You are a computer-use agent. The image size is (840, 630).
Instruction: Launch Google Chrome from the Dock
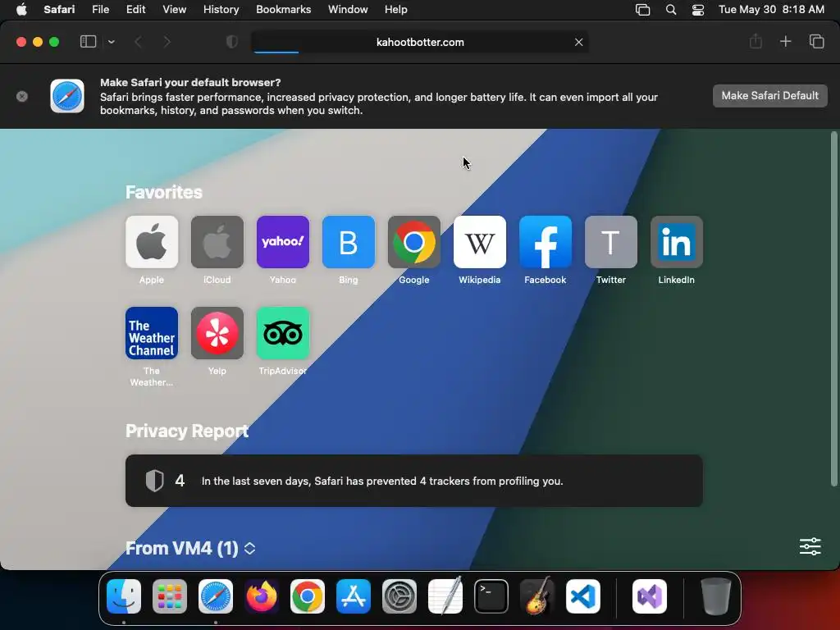click(308, 596)
